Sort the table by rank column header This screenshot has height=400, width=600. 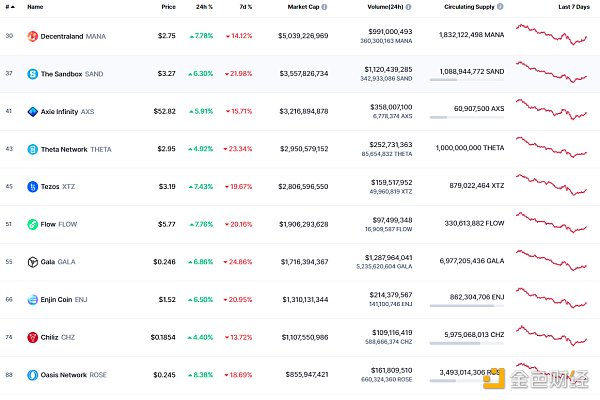pyautogui.click(x=10, y=7)
